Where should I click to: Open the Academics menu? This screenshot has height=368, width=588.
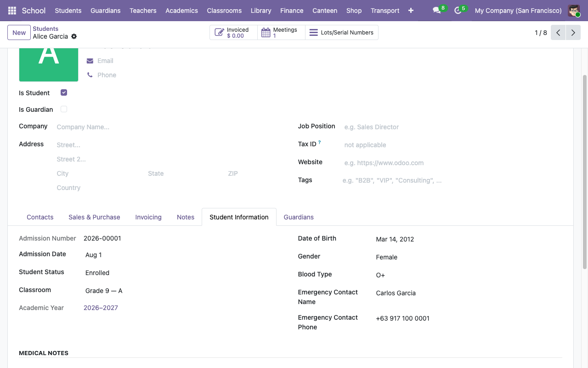tap(181, 11)
